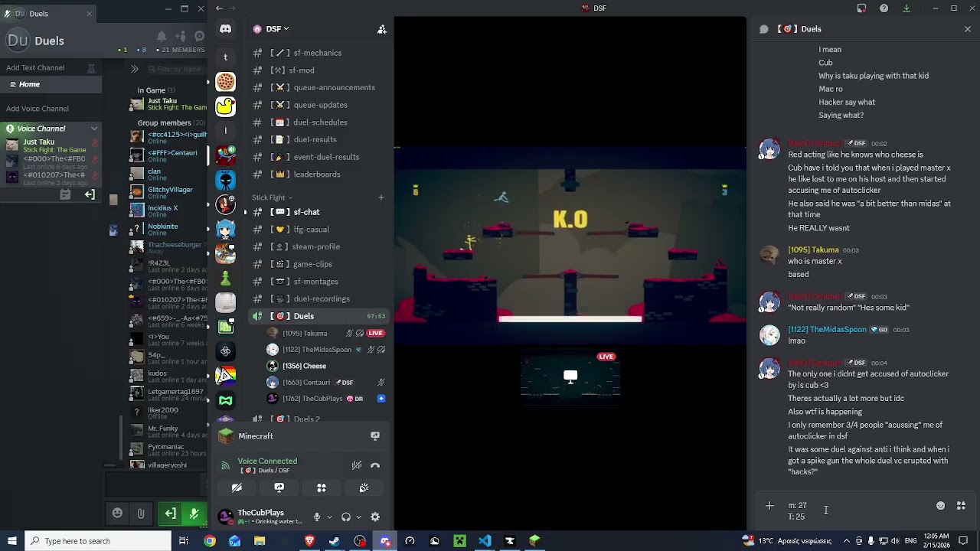Open the duel-schedules channel
This screenshot has width=980, height=551.
pyautogui.click(x=319, y=122)
